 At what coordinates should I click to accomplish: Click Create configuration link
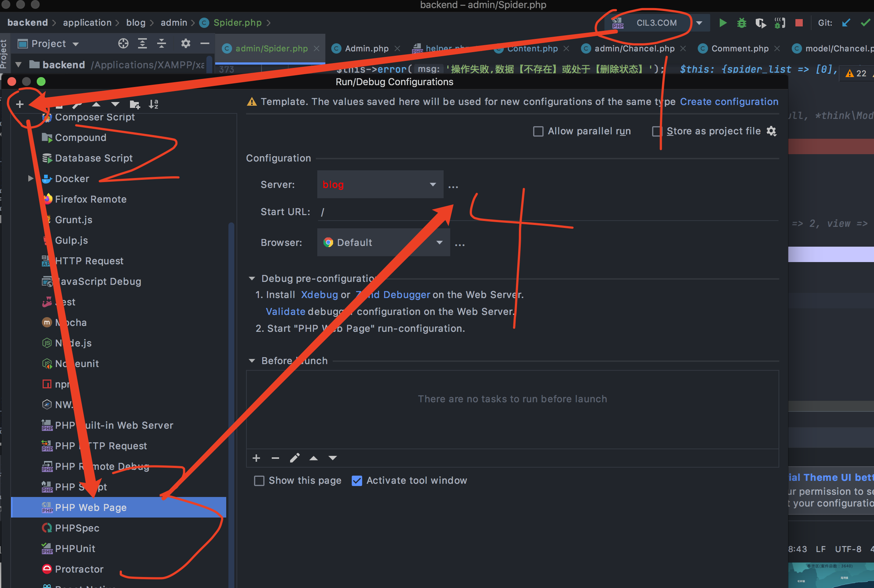pyautogui.click(x=729, y=102)
